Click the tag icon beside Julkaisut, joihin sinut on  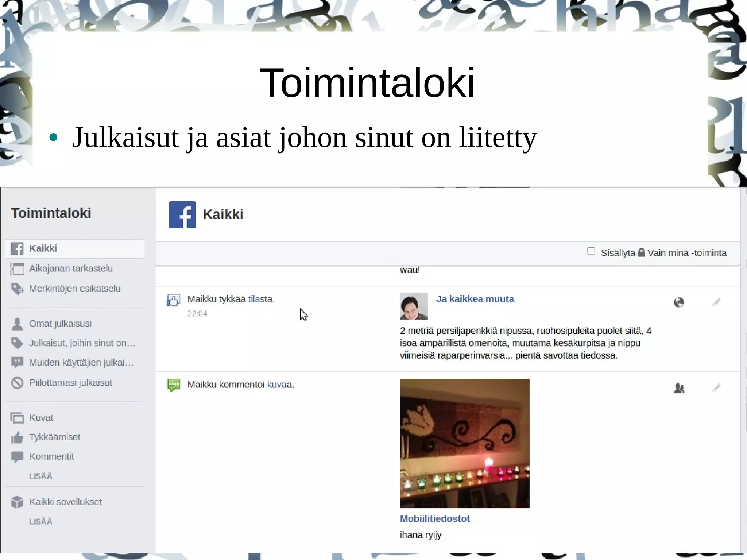tap(17, 343)
